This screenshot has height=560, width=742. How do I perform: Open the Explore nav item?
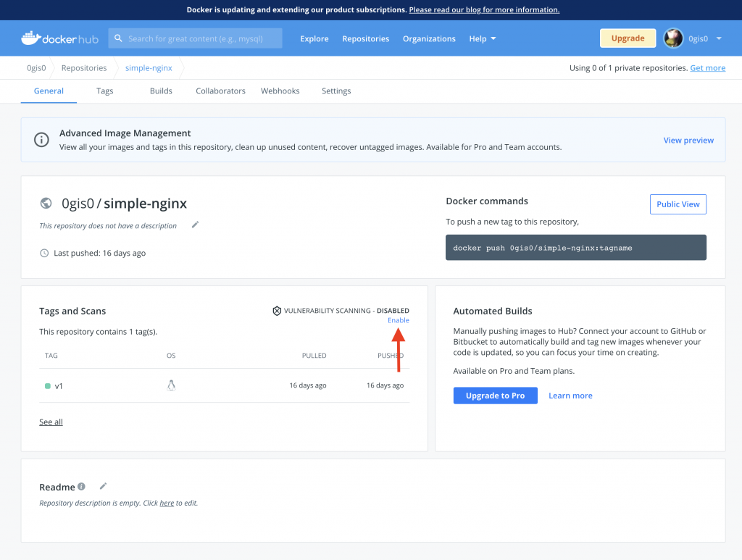pyautogui.click(x=314, y=39)
